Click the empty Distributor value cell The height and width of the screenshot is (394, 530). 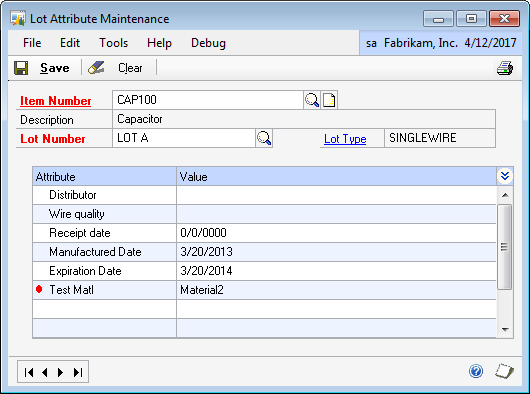point(336,195)
